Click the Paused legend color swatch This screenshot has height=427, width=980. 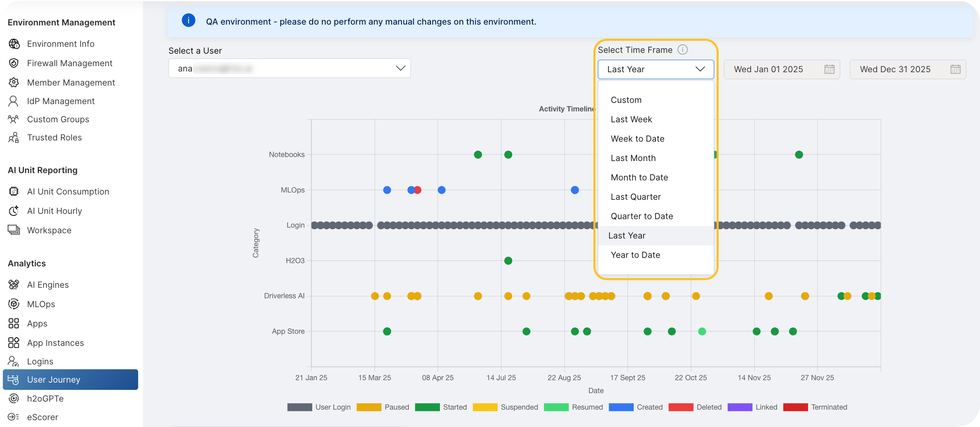coord(369,407)
